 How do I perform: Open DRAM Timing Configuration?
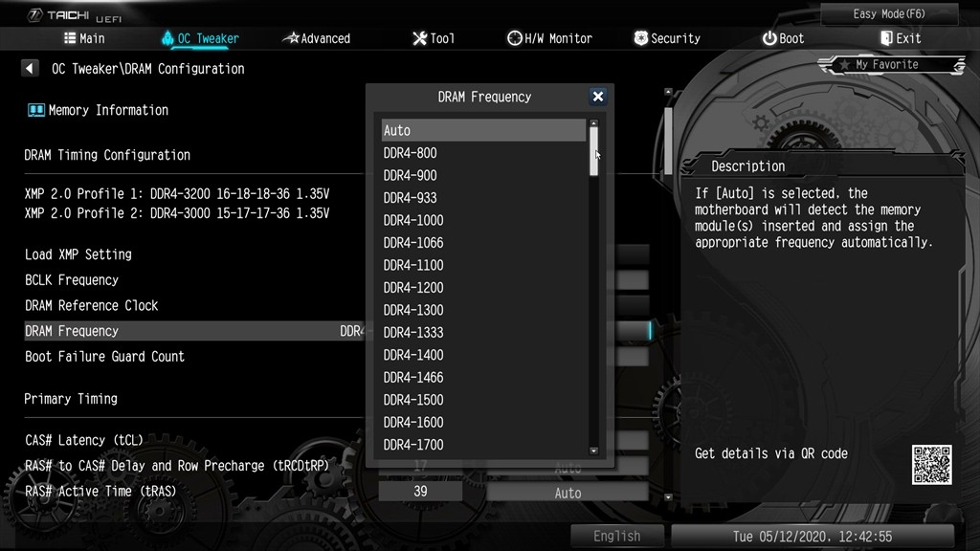point(107,155)
